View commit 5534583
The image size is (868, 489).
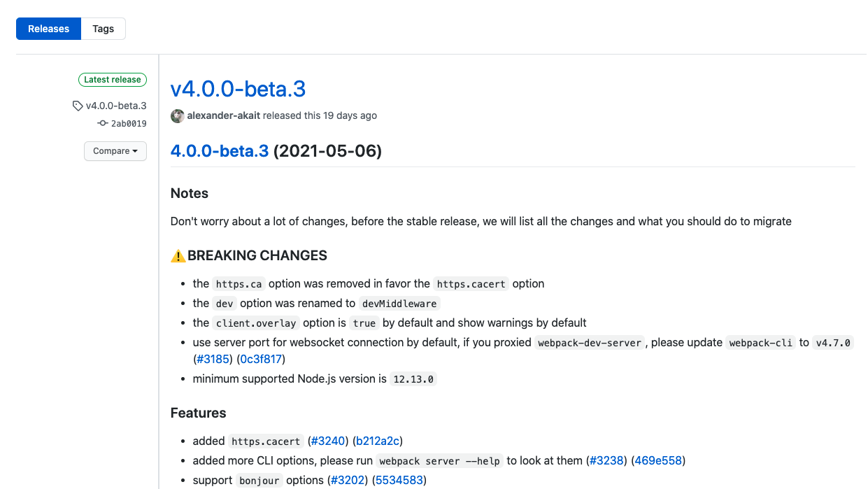tap(399, 480)
